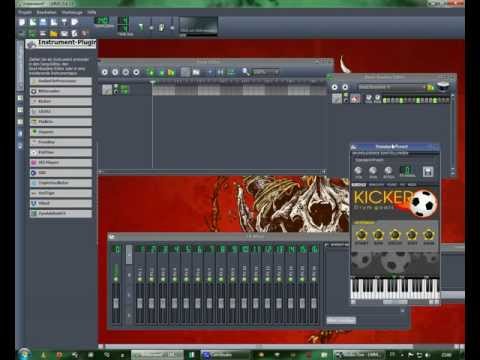This screenshot has height=360, width=480.
Task: Play the beat in Beat+Bassline Editor
Action: click(334, 87)
